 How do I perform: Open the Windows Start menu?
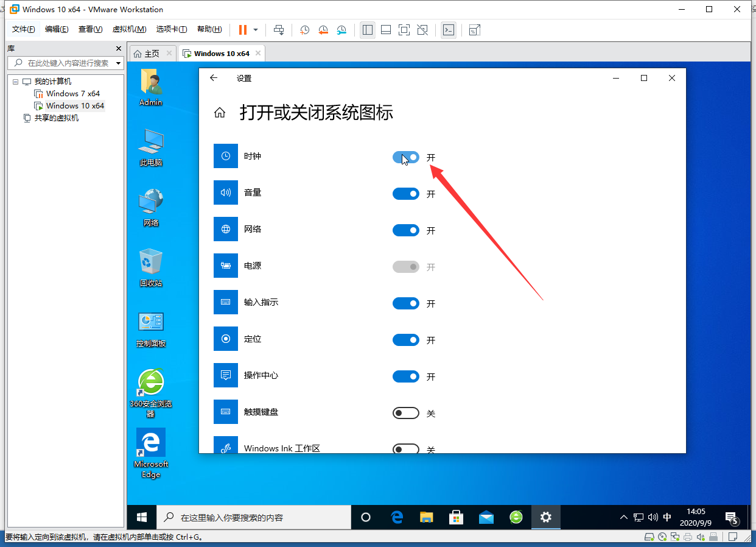[x=142, y=517]
